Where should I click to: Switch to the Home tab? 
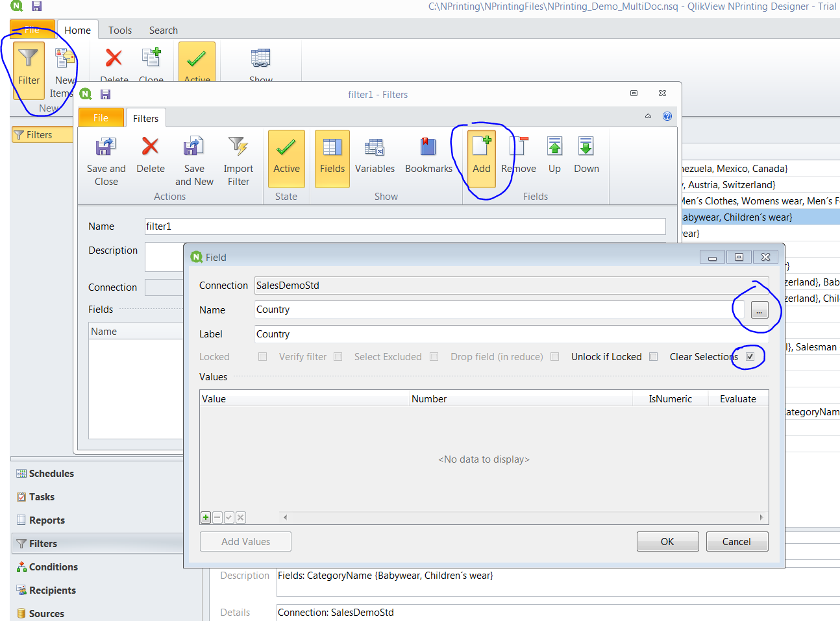click(78, 30)
